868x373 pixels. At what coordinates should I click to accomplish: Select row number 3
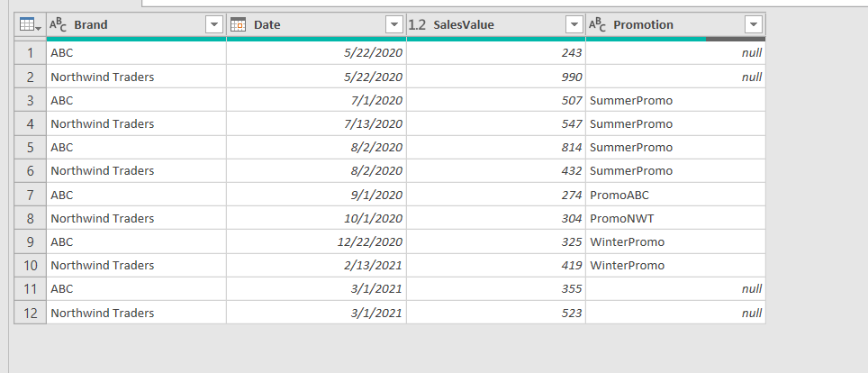(x=30, y=100)
